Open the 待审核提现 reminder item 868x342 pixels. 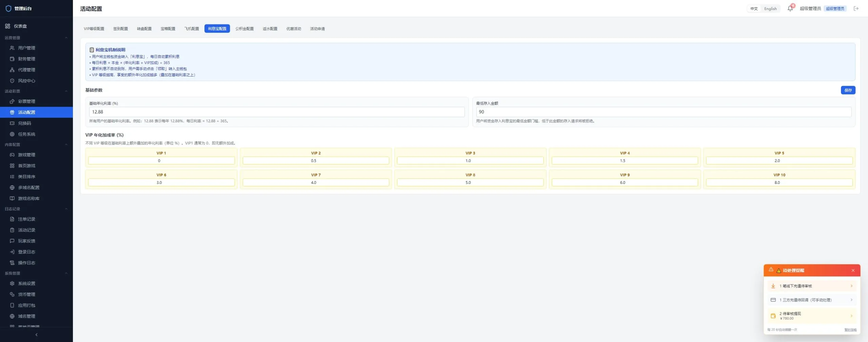(x=812, y=316)
